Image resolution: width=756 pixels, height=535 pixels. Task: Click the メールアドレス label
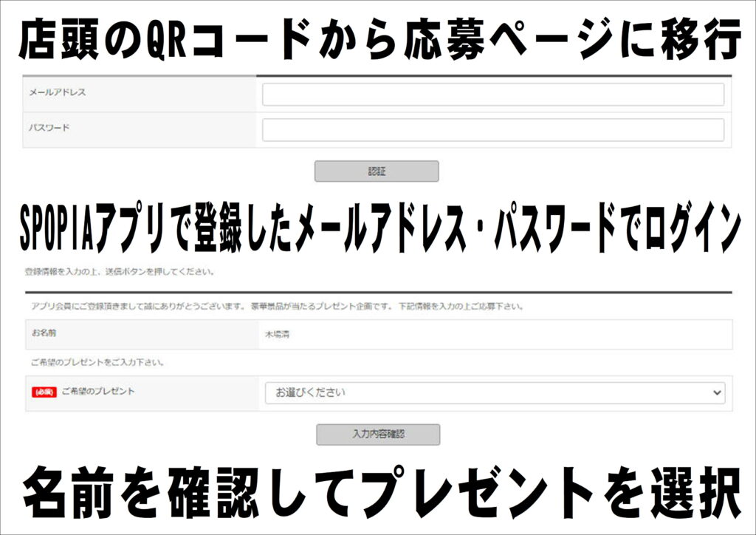(x=58, y=92)
